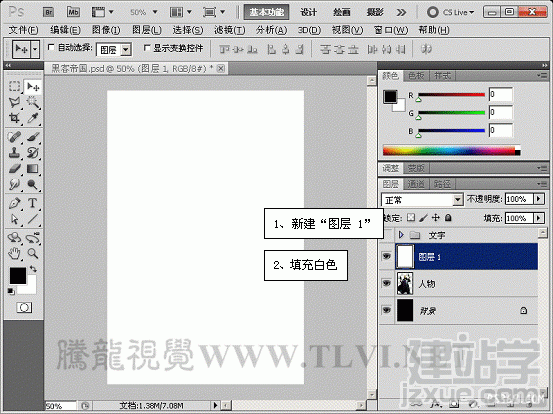This screenshot has width=553, height=414.
Task: Enable the 显示变换控件 checkbox
Action: (147, 48)
